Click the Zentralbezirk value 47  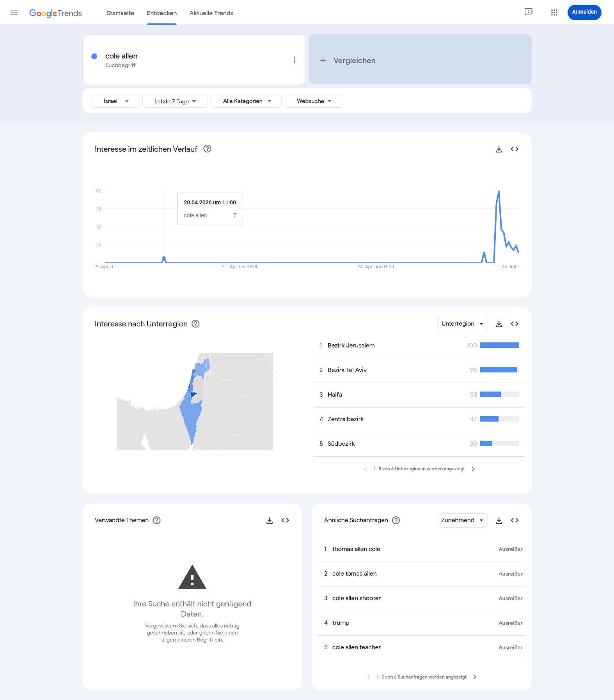(474, 419)
